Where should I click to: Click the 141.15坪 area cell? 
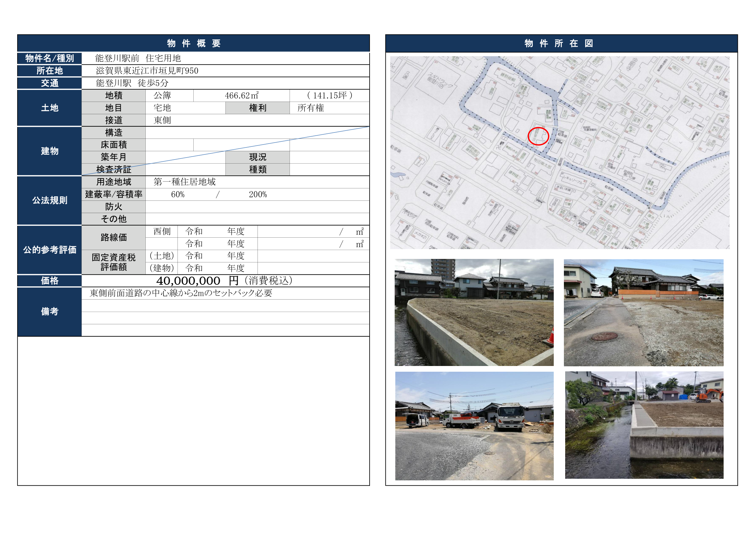click(329, 96)
